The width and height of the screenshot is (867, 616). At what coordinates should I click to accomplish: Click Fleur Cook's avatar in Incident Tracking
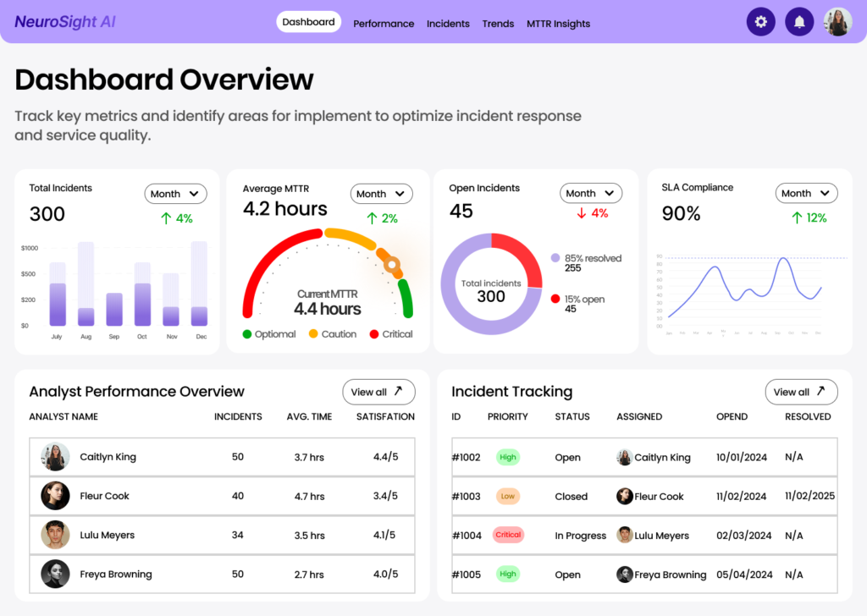(625, 497)
